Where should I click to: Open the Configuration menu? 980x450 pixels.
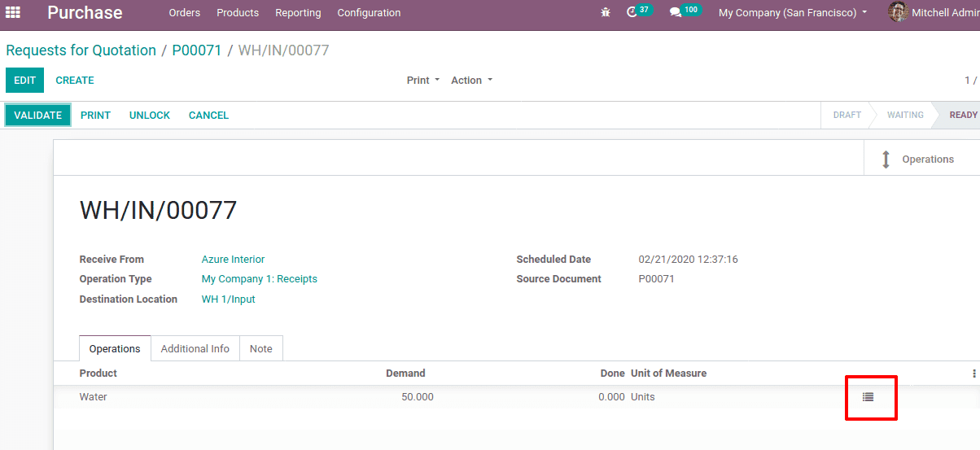[369, 13]
